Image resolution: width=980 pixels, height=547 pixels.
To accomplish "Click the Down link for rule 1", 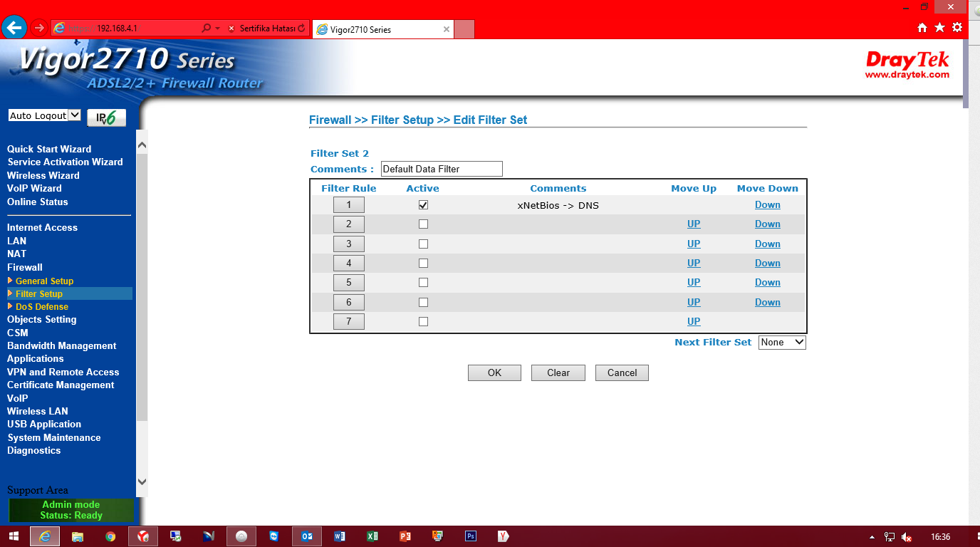I will tap(767, 205).
